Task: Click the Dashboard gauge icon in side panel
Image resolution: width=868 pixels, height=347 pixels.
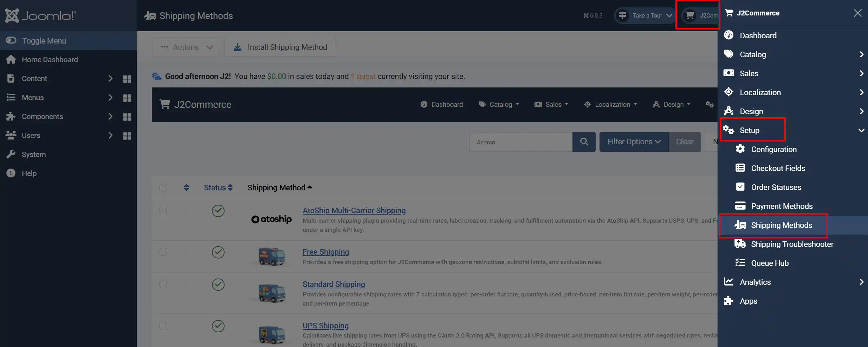Action: (729, 35)
